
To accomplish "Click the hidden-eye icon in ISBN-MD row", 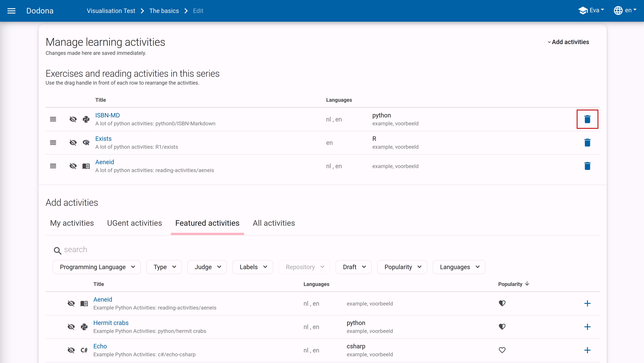I will tap(73, 119).
